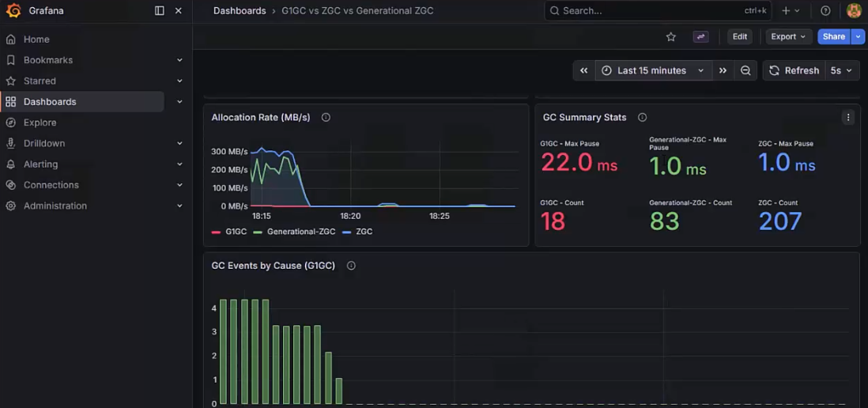Screen dimensions: 868x408
Task: Open the Home navigation item
Action: click(x=36, y=40)
